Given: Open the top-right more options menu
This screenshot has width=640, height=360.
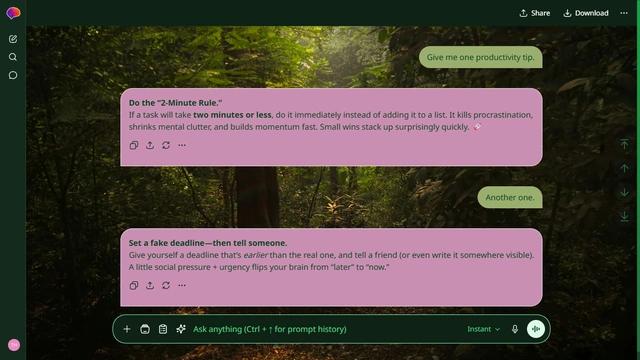Looking at the screenshot, I should tap(624, 13).
